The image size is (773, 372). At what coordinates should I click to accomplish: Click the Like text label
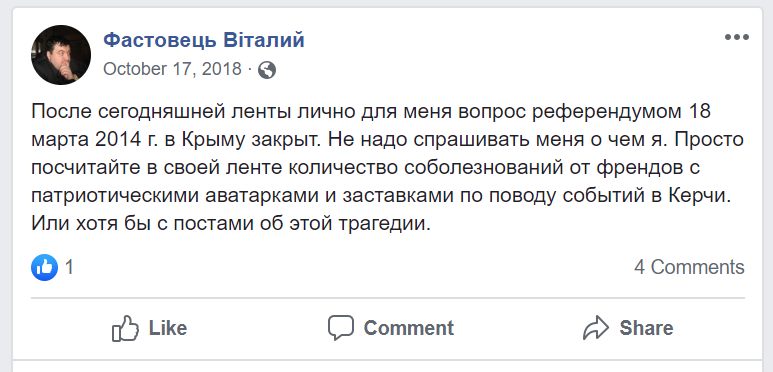(168, 328)
